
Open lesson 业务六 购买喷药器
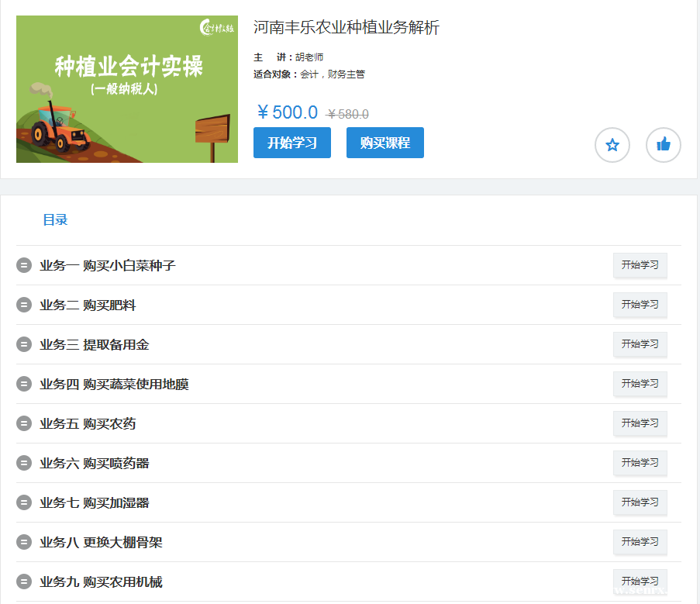[x=94, y=464]
